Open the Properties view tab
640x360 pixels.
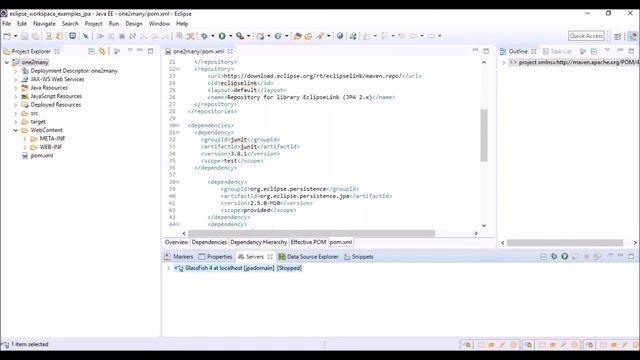(215, 256)
